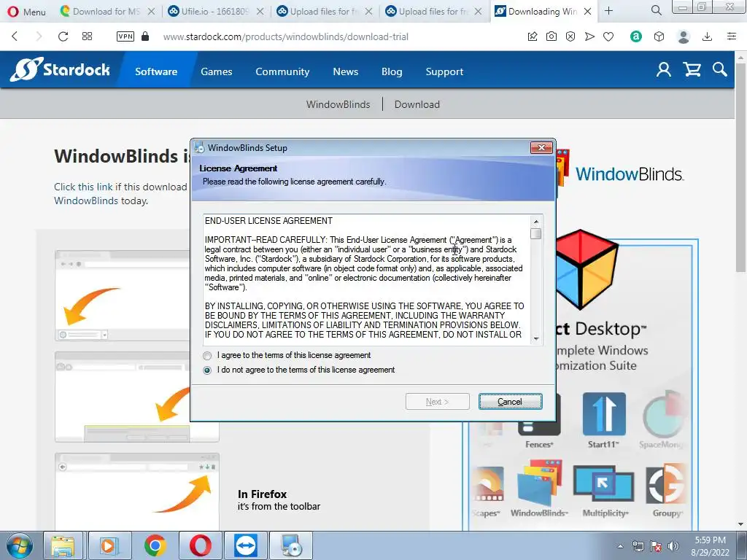Open the extensions cube icon
The width and height of the screenshot is (747, 560).
pos(659,36)
